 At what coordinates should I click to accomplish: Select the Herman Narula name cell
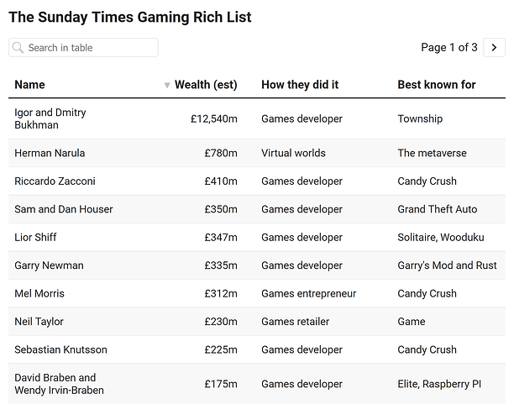click(x=50, y=153)
